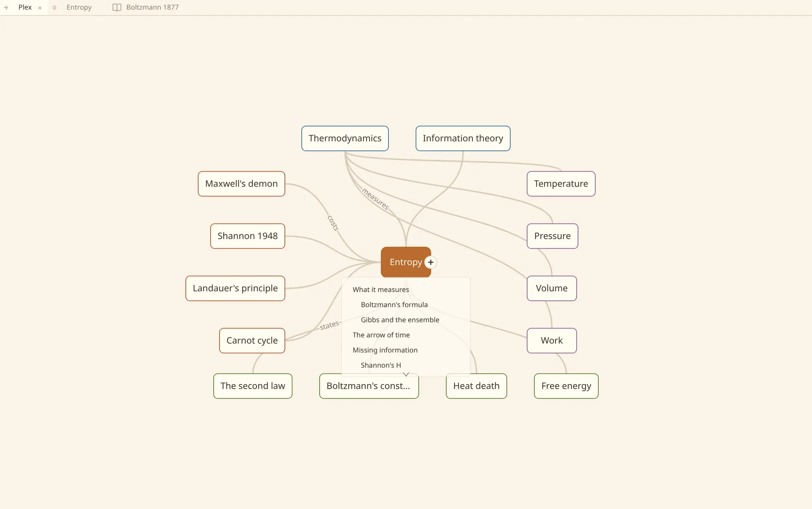Jump to 'Boltzmann's formula' outline entry
812x509 pixels.
394,305
